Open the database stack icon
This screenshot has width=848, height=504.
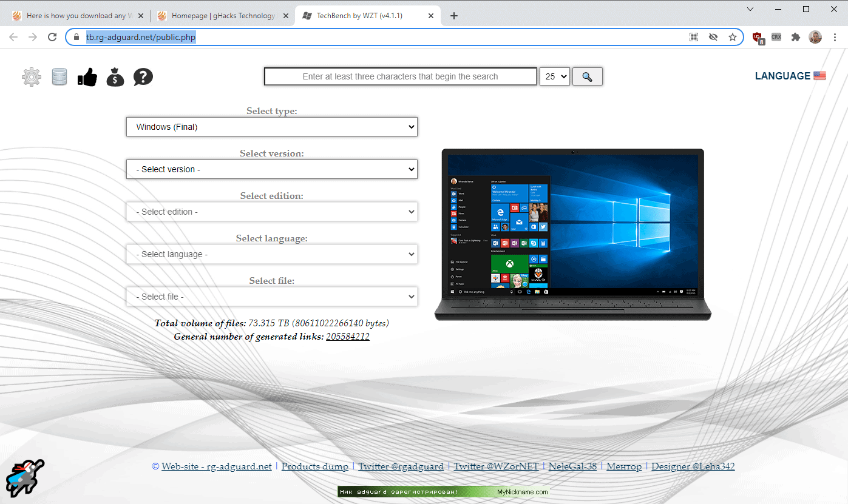pyautogui.click(x=59, y=77)
